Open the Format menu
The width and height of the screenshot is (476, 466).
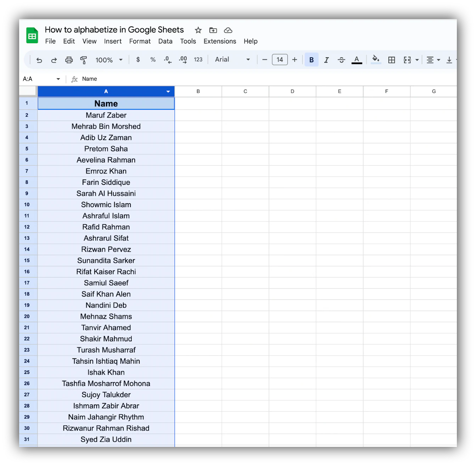click(140, 41)
